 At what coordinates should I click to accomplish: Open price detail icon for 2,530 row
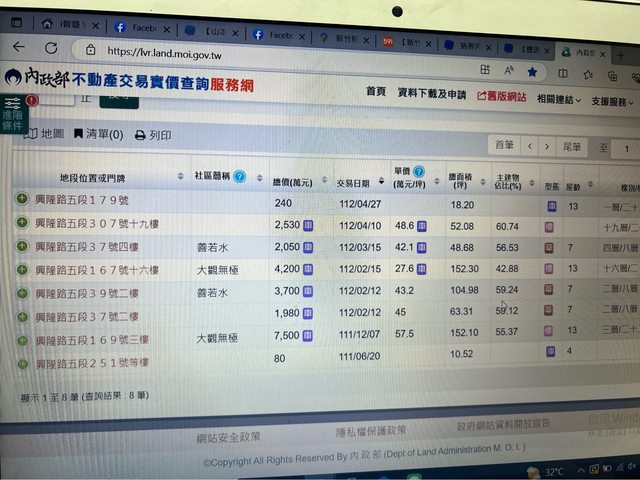click(x=309, y=226)
